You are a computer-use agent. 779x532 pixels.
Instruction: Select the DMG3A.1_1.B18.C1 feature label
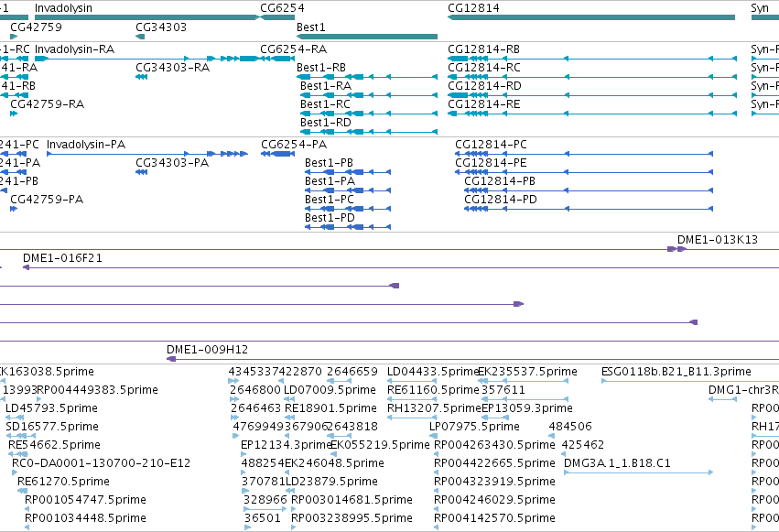click(x=617, y=463)
